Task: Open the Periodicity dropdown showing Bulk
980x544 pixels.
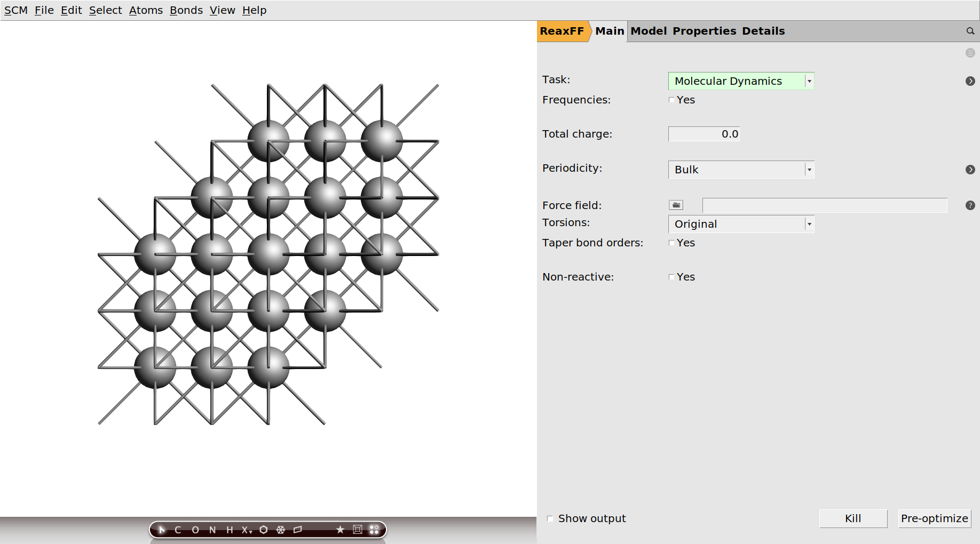Action: 741,170
